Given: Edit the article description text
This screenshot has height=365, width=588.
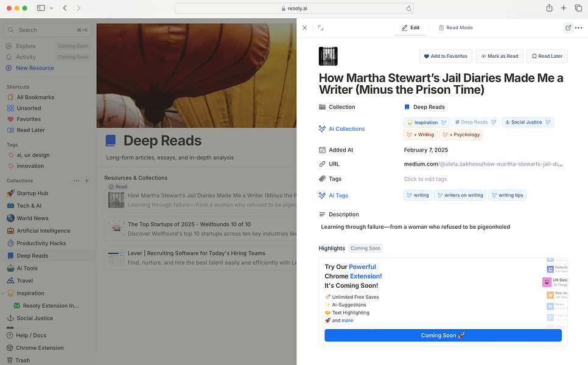Looking at the screenshot, I should pos(416,227).
